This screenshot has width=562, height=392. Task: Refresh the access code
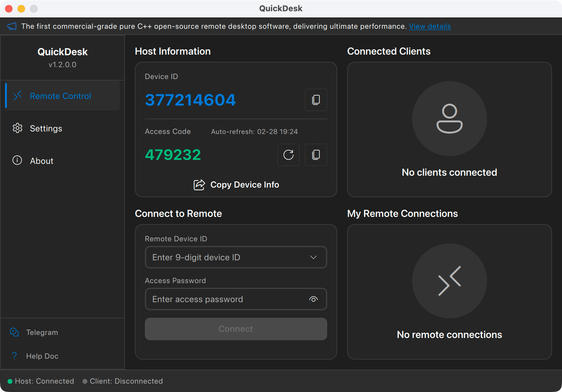[x=288, y=155]
